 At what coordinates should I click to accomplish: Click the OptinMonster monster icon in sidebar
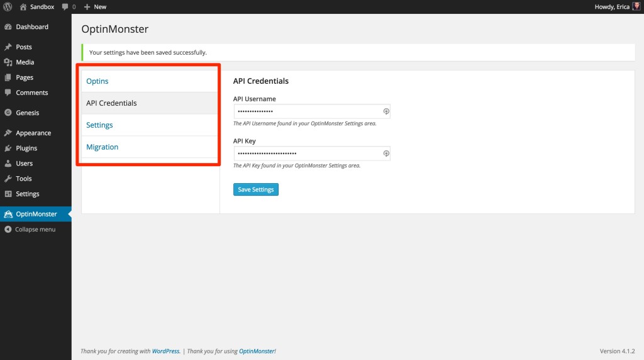(x=8, y=214)
